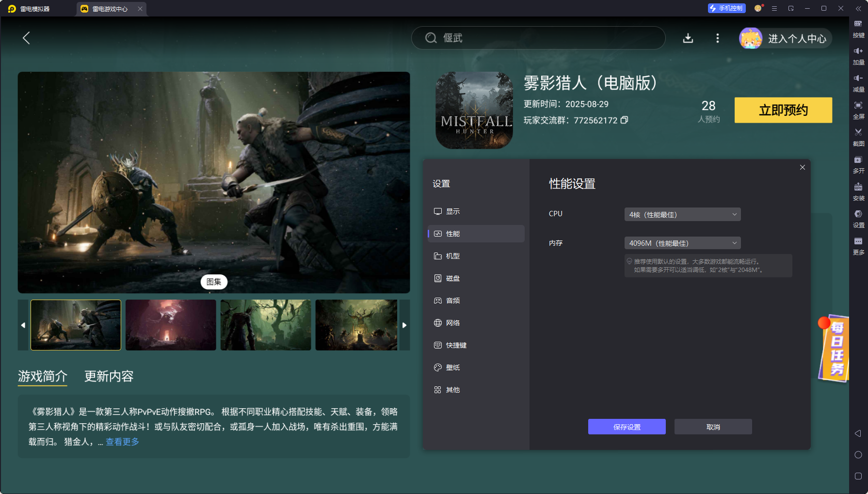This screenshot has height=494, width=868.
Task: Click the yellow 立即预约 button
Action: pos(783,110)
